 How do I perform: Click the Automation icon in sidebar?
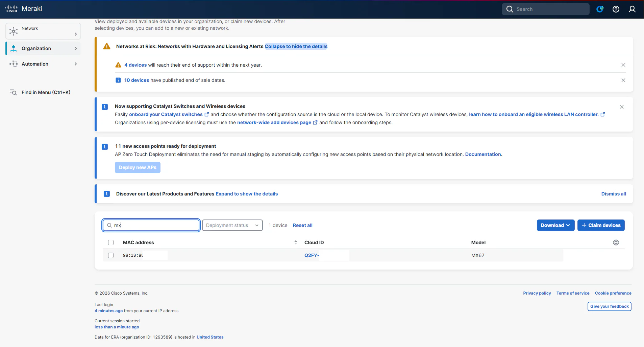click(14, 64)
